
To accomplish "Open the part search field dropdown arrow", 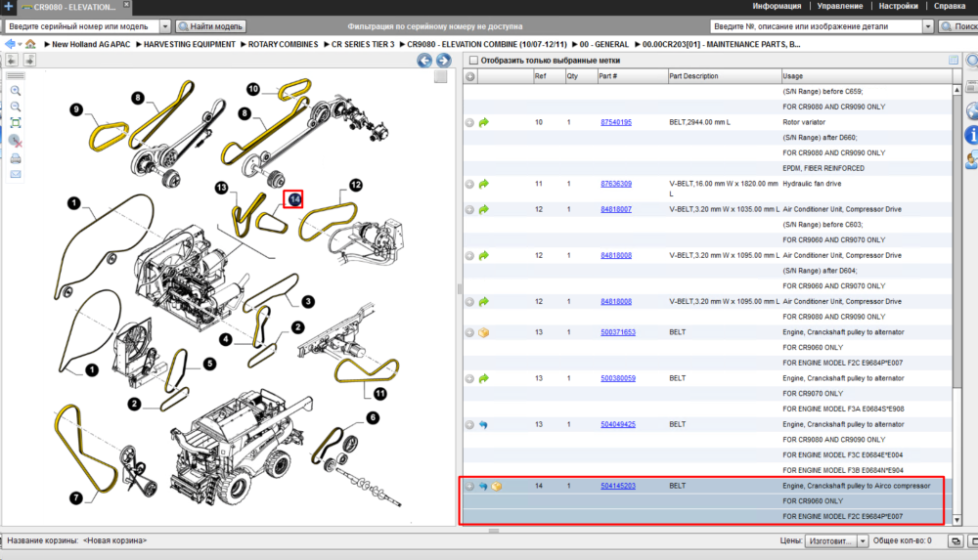I will [x=928, y=26].
